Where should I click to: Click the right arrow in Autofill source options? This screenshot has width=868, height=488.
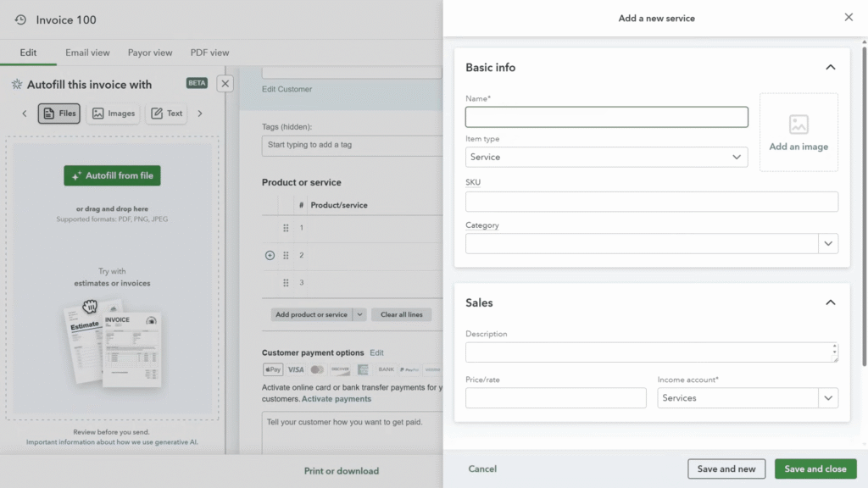[200, 114]
